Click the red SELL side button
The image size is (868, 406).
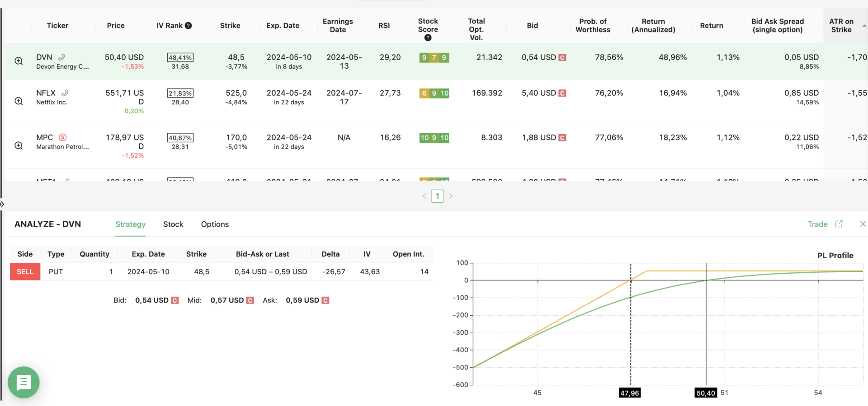25,271
